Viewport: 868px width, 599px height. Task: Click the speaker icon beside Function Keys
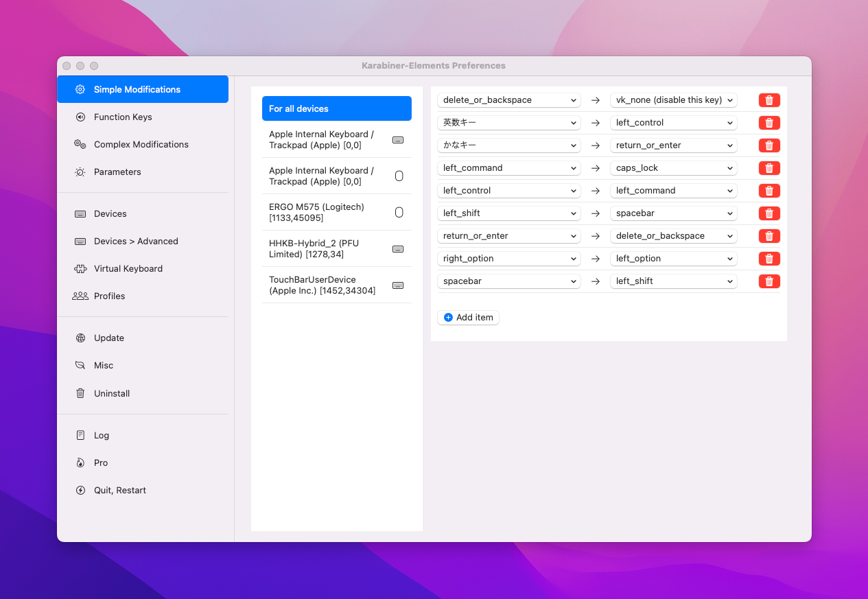[80, 117]
